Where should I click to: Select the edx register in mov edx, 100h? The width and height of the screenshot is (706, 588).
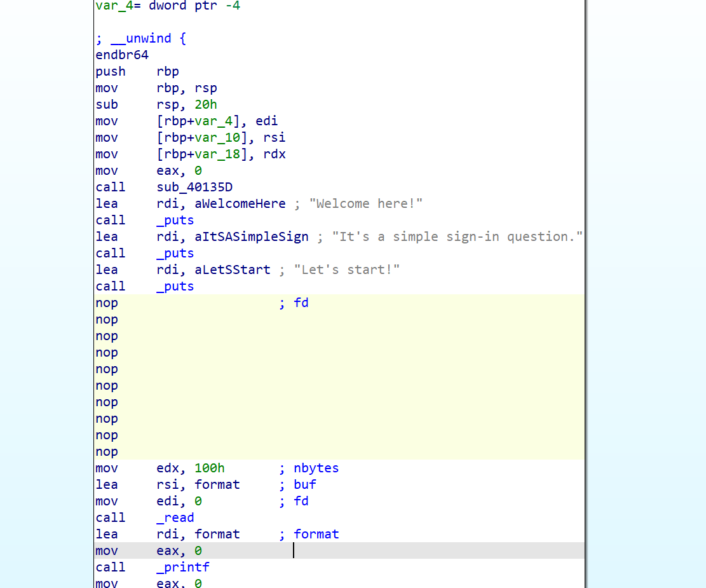click(168, 468)
